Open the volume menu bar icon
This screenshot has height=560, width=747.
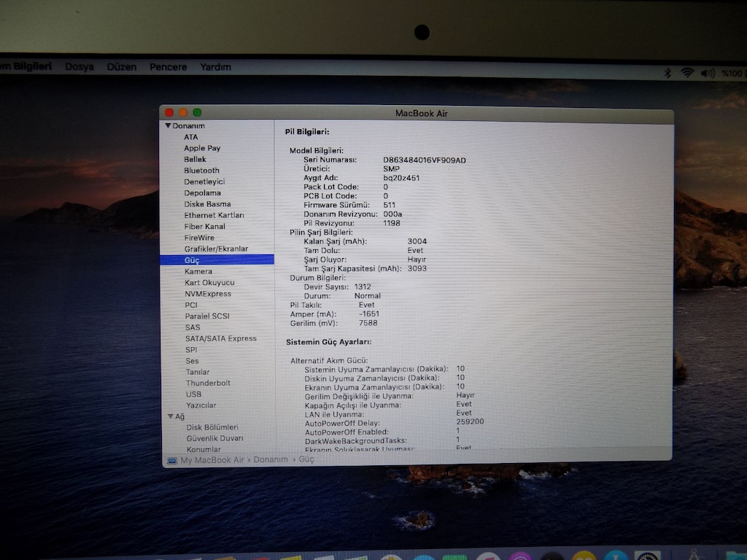coord(708,74)
